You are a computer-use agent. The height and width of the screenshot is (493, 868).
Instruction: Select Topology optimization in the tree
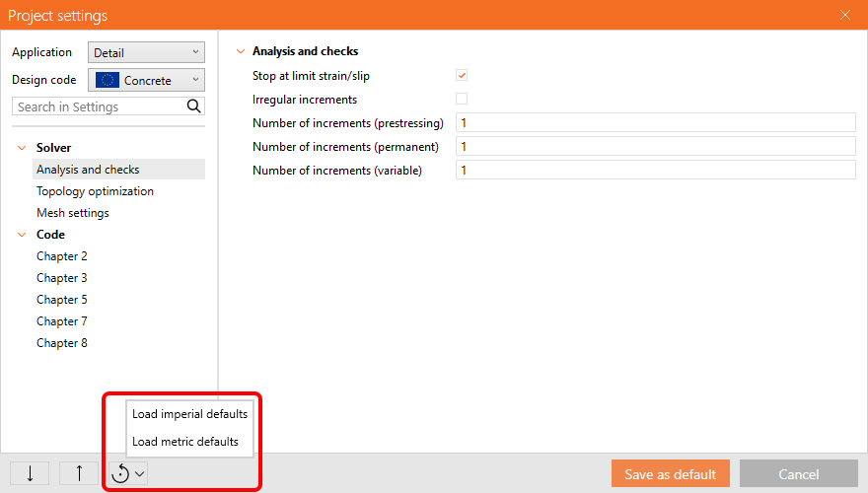[95, 191]
